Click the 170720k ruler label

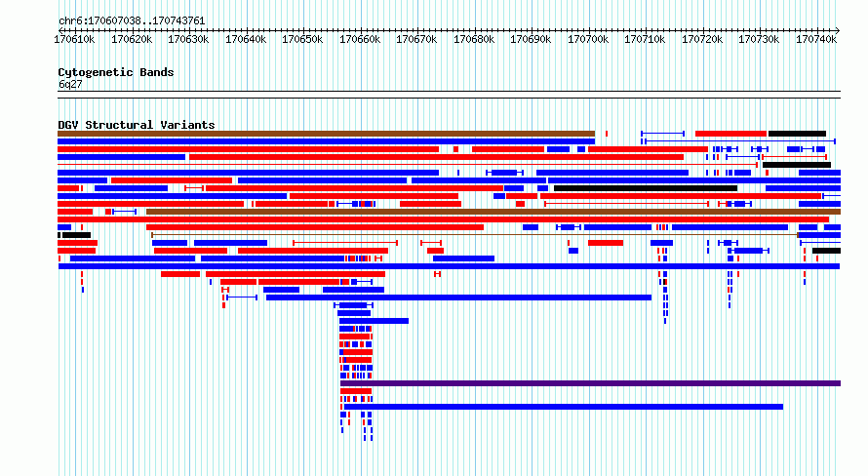click(x=702, y=39)
